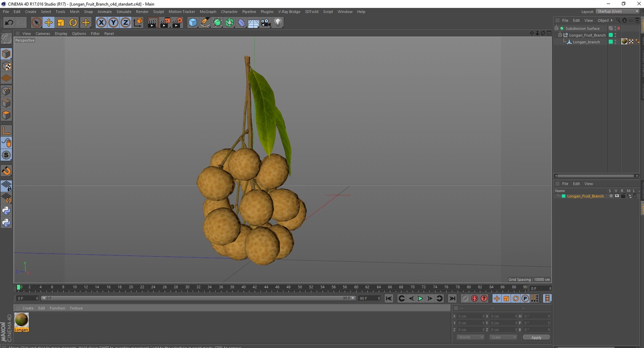Open material manager Texture menu
This screenshot has height=348, width=644.
point(76,308)
